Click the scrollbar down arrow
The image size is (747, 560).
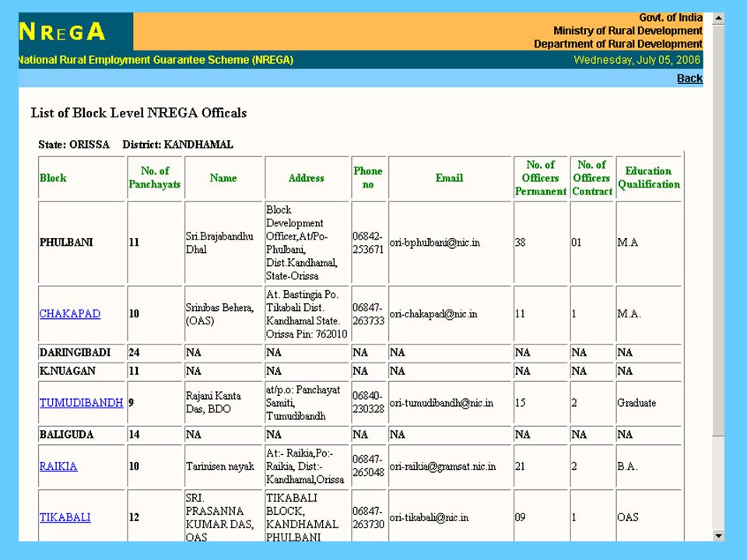coord(718,536)
